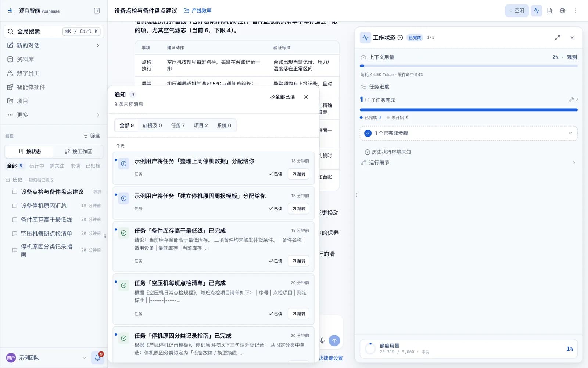Expand the 1 个已完成步骤 dropdown
The height and width of the screenshot is (368, 588).
click(469, 133)
